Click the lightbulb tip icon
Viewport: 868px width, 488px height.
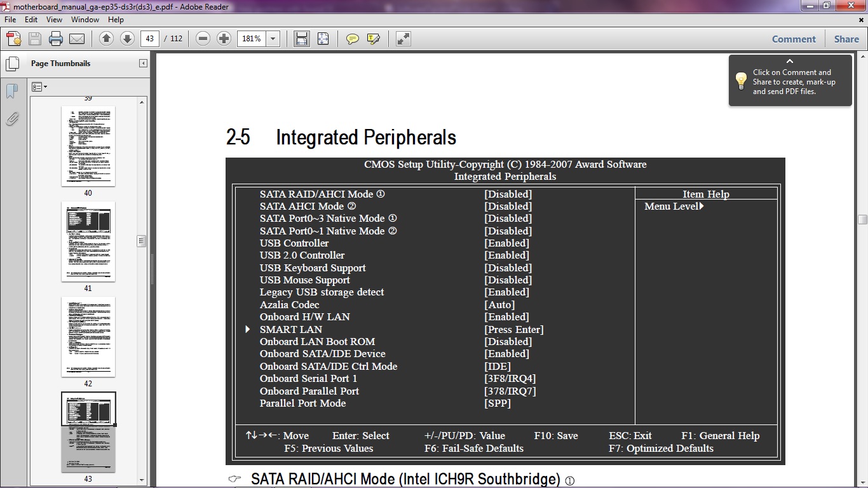click(x=741, y=81)
